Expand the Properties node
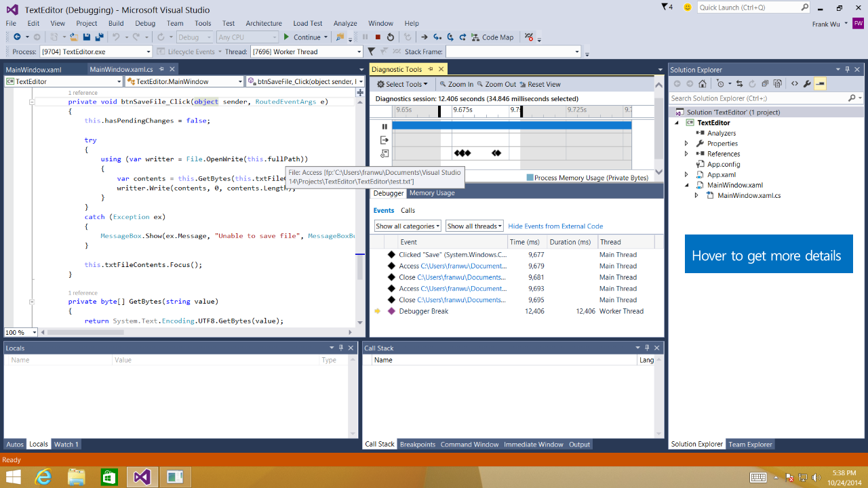 tap(686, 144)
